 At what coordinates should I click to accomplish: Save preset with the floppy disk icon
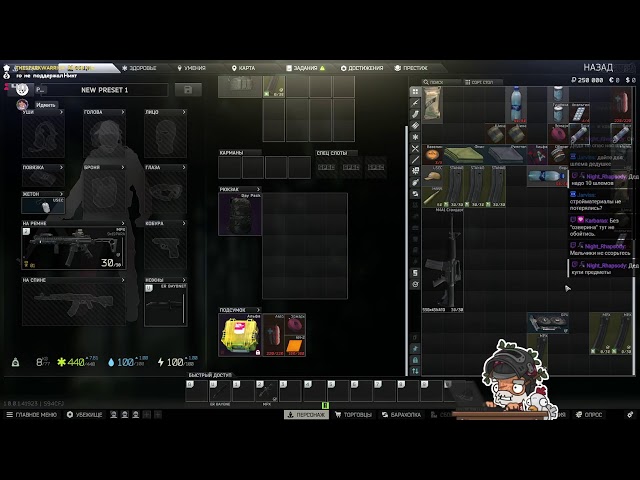pos(188,90)
